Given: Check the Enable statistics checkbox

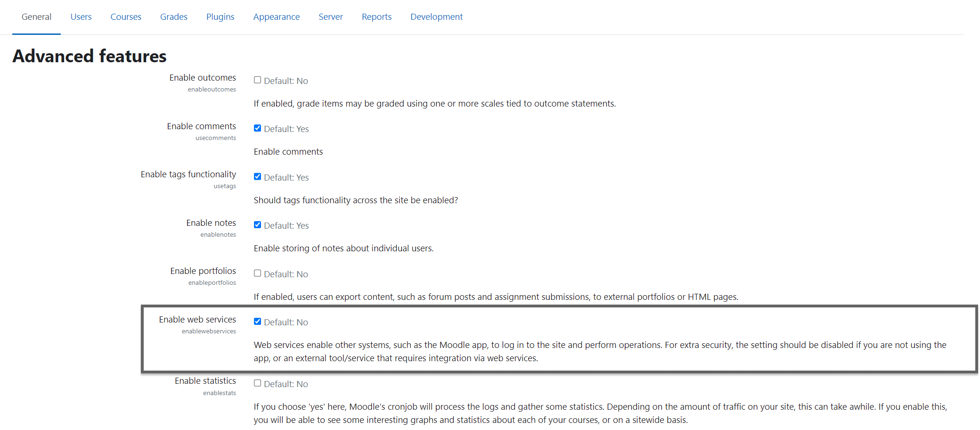Looking at the screenshot, I should 258,383.
